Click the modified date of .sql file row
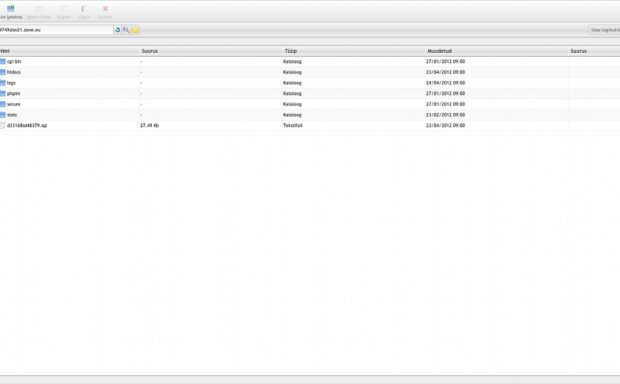 tap(445, 125)
